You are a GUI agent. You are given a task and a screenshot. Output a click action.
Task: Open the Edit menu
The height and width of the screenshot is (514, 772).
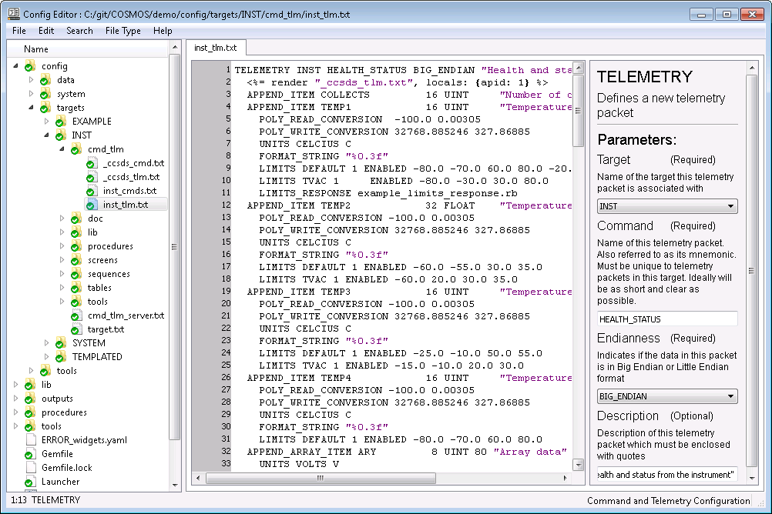(46, 31)
